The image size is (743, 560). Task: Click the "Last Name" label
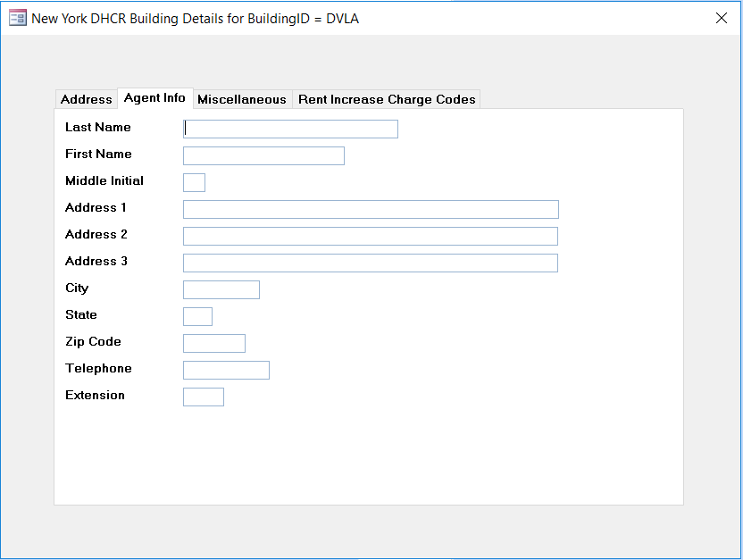tap(98, 127)
